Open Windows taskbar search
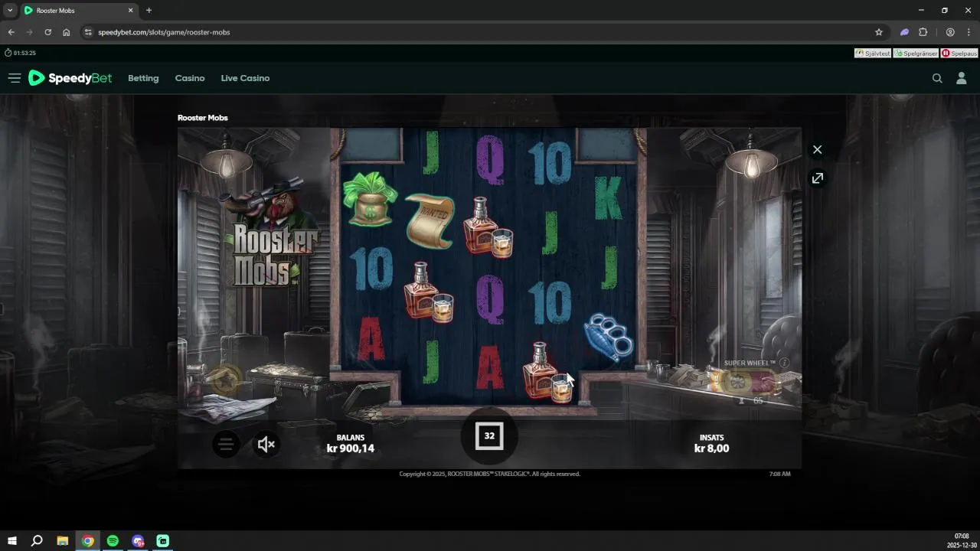The width and height of the screenshot is (980, 551). tap(37, 541)
